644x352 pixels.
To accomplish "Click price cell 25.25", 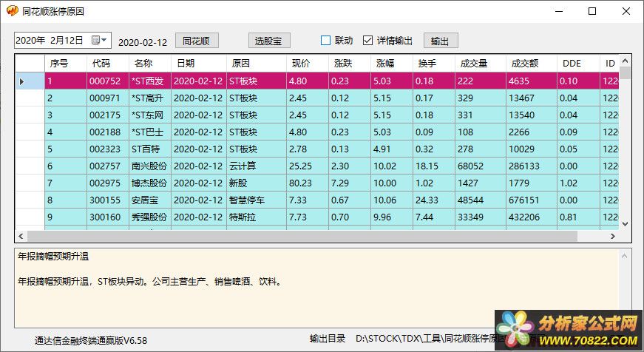I will [x=308, y=166].
